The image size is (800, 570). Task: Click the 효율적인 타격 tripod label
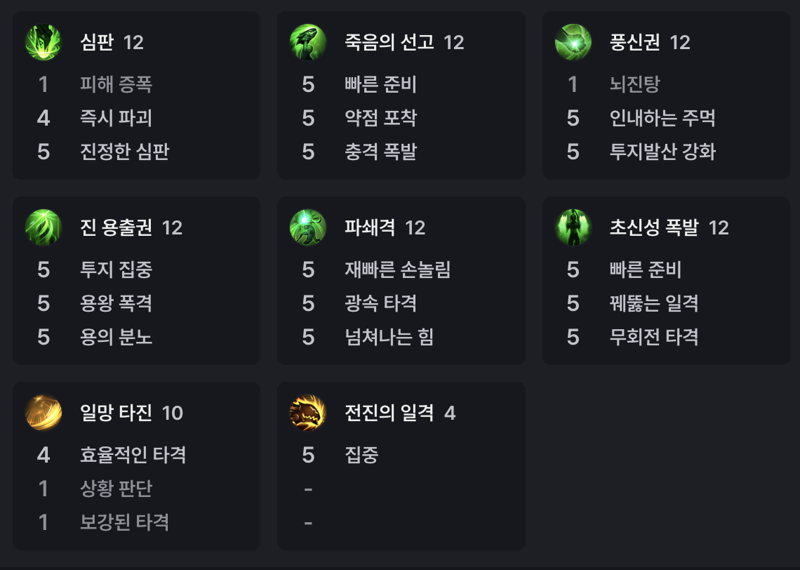click(x=133, y=455)
